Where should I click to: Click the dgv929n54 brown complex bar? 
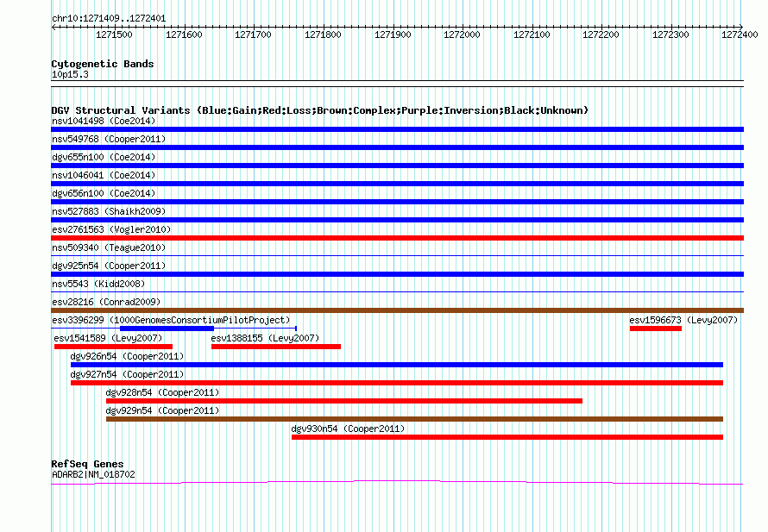click(x=415, y=419)
